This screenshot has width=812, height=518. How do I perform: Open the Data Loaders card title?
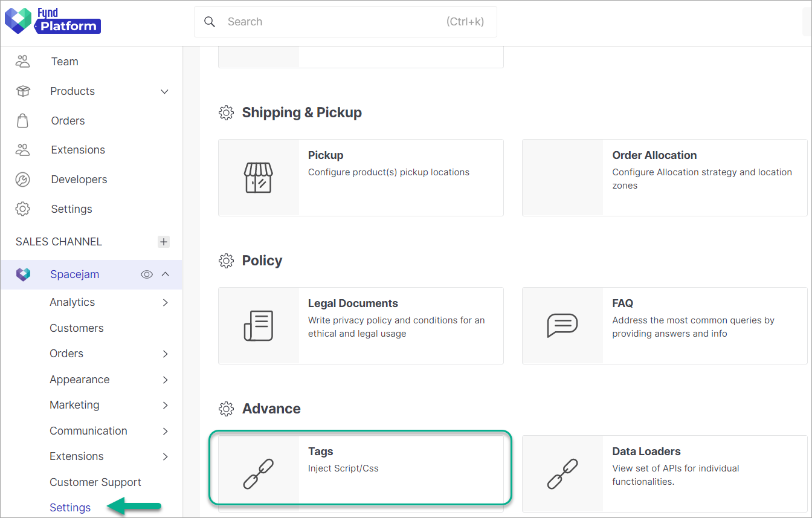click(x=646, y=452)
